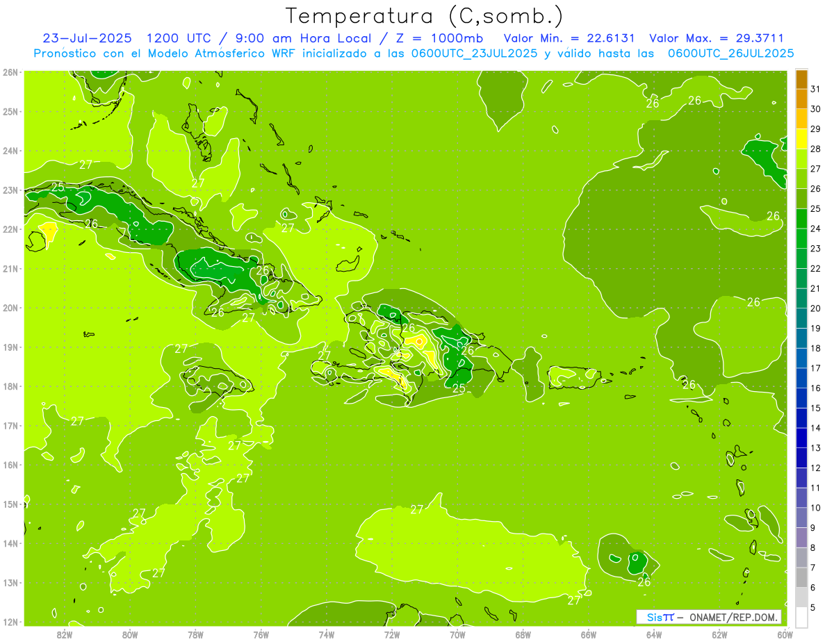Screen dimensions: 834x644
Task: Click latitude axis label "18N"
Action: (10, 386)
